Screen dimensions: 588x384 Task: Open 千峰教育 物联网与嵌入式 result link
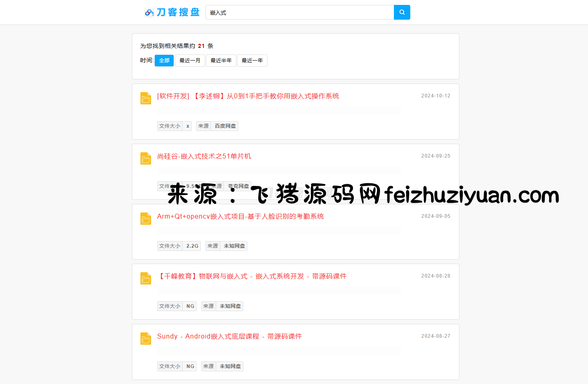[252, 276]
